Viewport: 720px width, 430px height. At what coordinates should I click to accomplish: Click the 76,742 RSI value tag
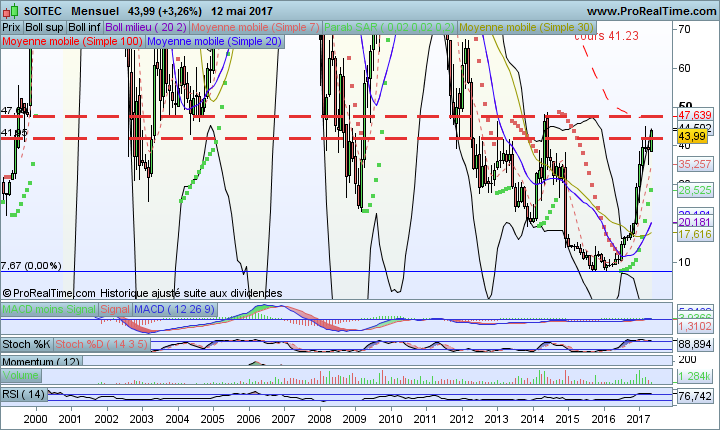(695, 396)
